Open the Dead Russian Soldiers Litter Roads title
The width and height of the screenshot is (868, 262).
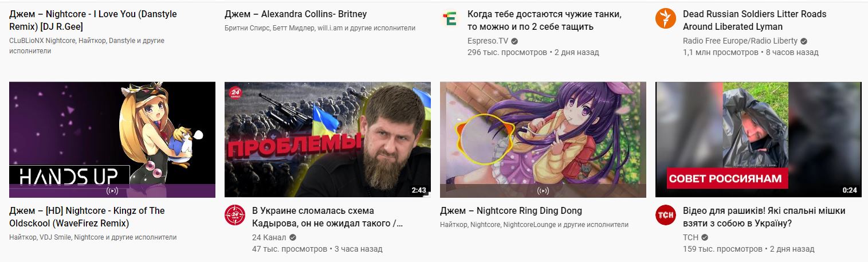pos(755,20)
